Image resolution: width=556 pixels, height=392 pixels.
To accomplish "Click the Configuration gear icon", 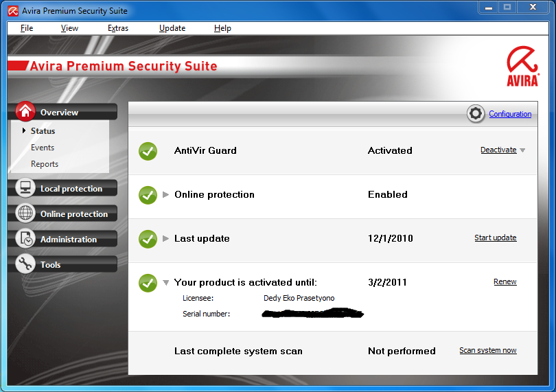I will pyautogui.click(x=476, y=114).
